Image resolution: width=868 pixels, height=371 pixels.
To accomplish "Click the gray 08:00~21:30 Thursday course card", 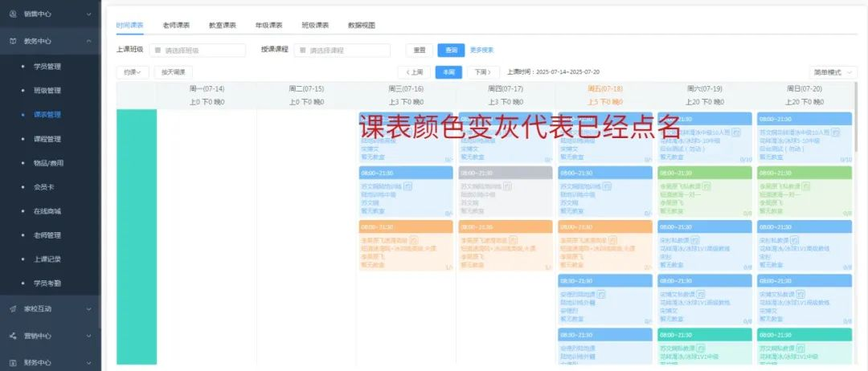I will [x=506, y=191].
